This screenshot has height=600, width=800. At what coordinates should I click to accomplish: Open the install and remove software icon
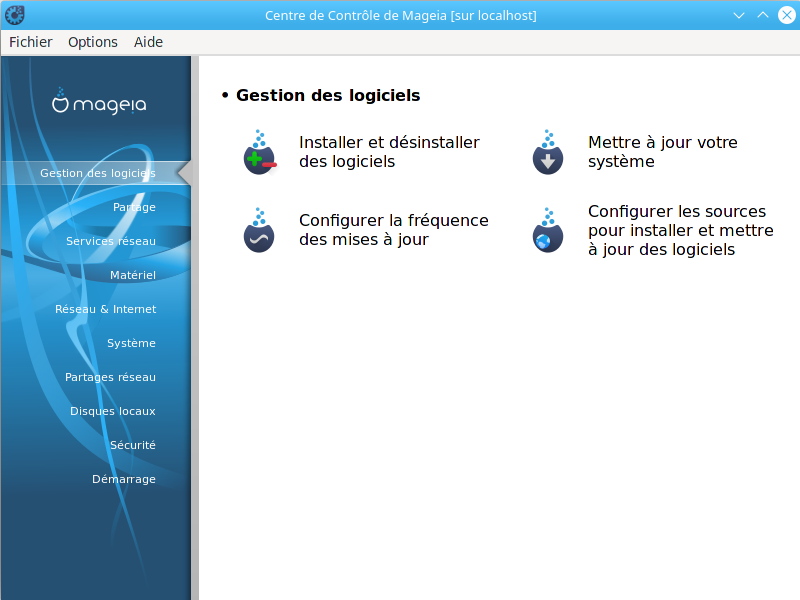(260, 152)
